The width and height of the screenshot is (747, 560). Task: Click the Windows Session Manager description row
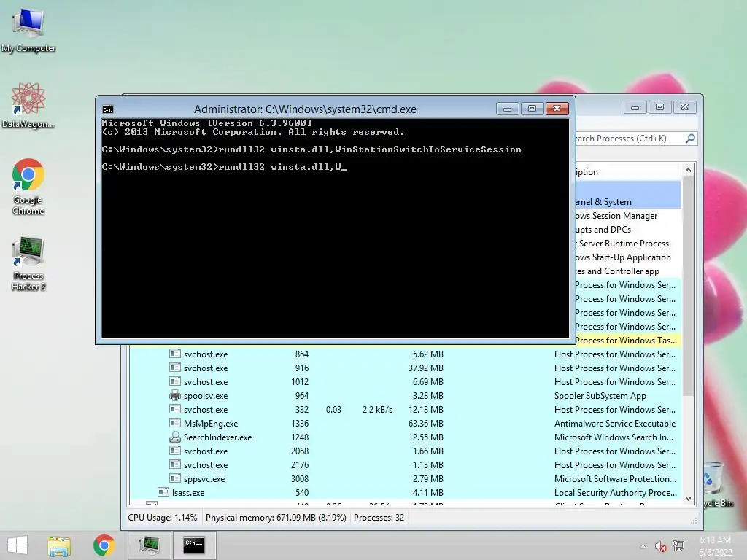click(x=628, y=216)
